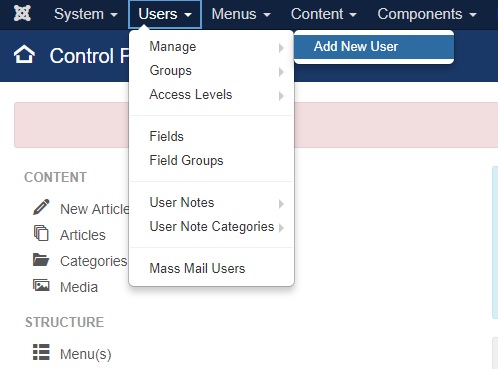Click the Categories folder icon
The height and width of the screenshot is (369, 498).
[x=41, y=260]
